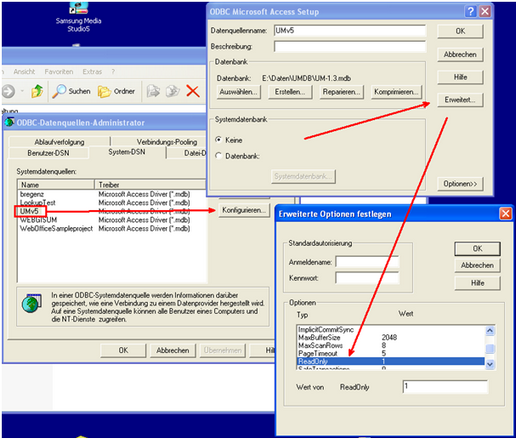Toggle Ordner folder pane in Explorer

click(x=116, y=91)
